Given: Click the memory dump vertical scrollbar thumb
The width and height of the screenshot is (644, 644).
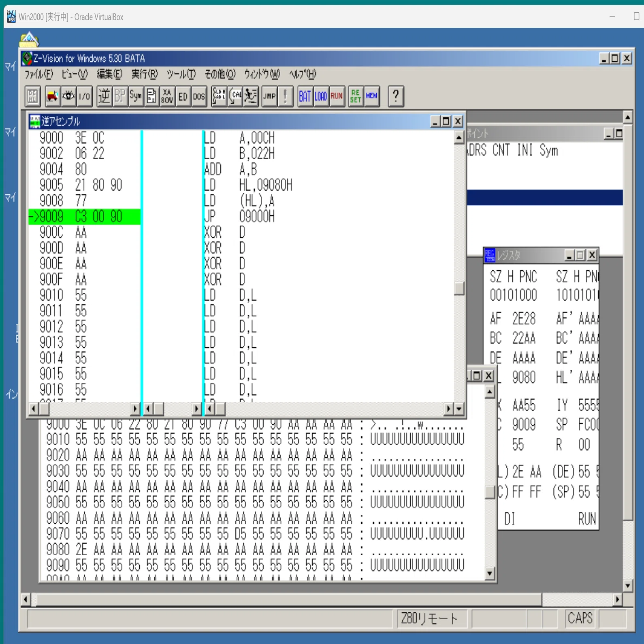Looking at the screenshot, I should [490, 492].
